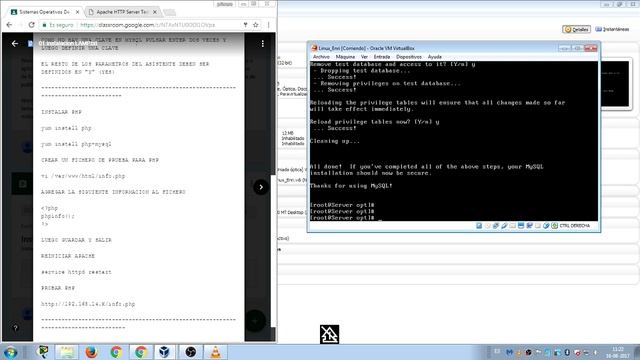
Task: Click the Bluetooth tray icon
Action: [567, 352]
